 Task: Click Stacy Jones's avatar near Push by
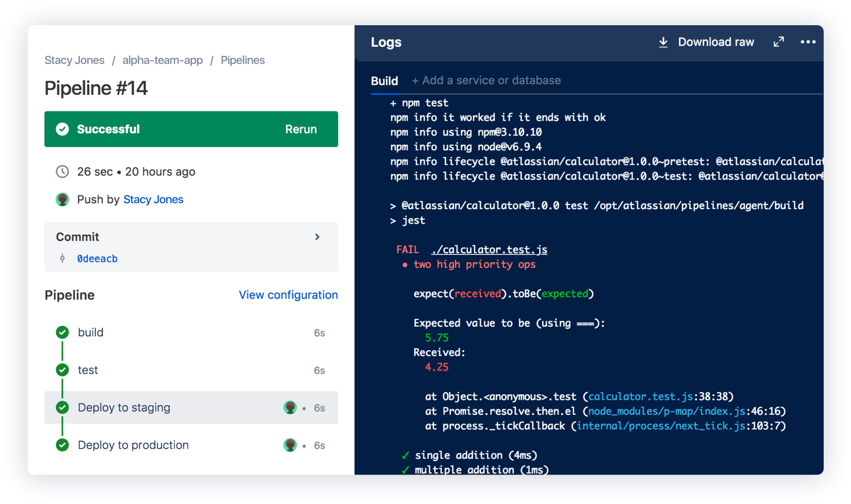click(63, 199)
